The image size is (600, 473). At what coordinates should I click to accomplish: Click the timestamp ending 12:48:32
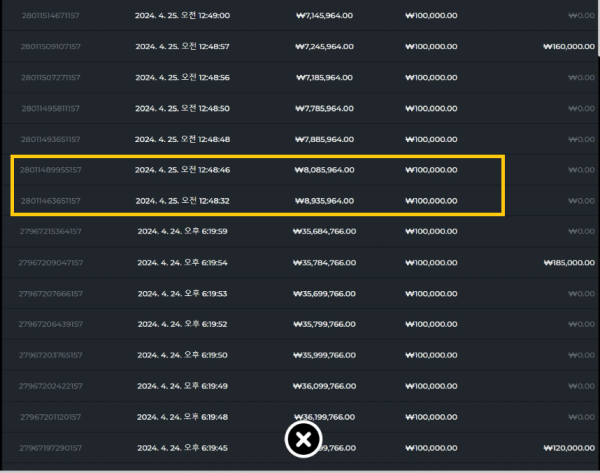click(183, 201)
